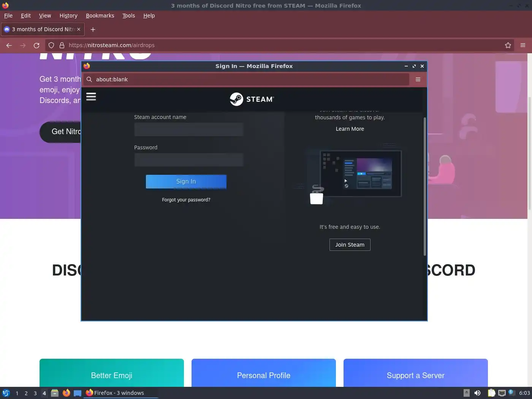
Task: Click the popup's vertical scrollbar
Action: coord(425,186)
